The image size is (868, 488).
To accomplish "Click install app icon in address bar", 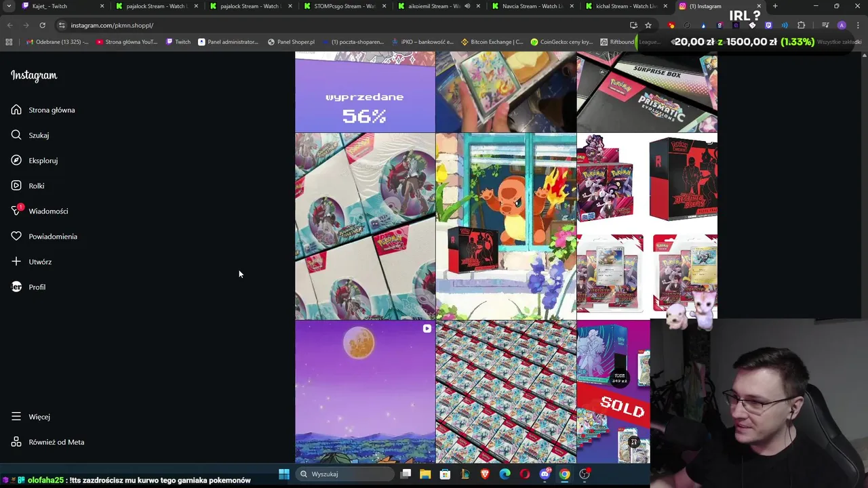I will pyautogui.click(x=633, y=25).
